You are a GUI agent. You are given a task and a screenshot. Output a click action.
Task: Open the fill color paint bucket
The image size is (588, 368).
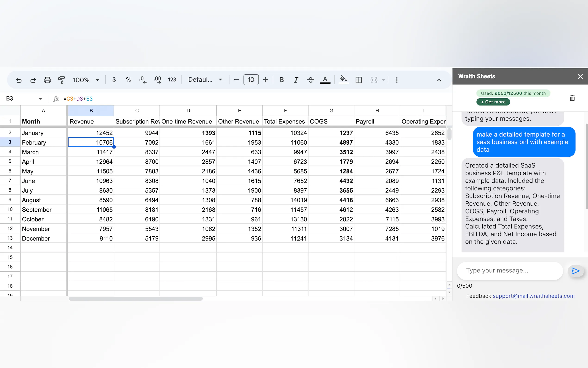(343, 79)
